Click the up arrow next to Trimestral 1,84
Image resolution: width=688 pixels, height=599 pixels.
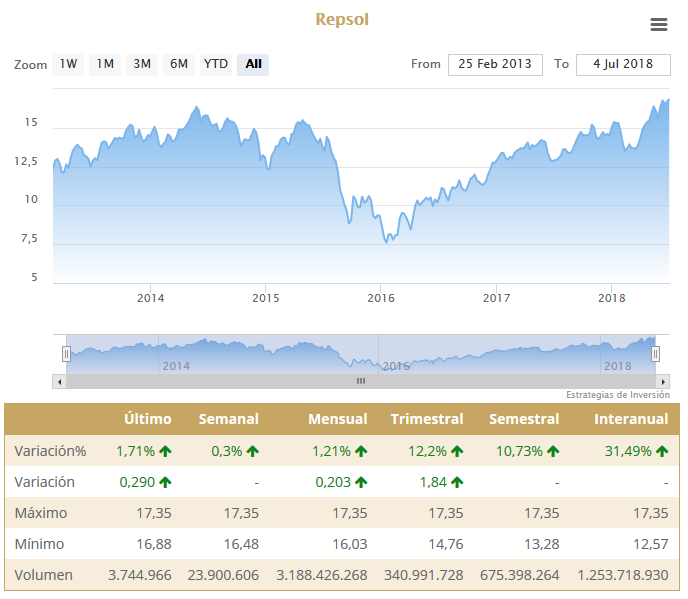tap(457, 482)
